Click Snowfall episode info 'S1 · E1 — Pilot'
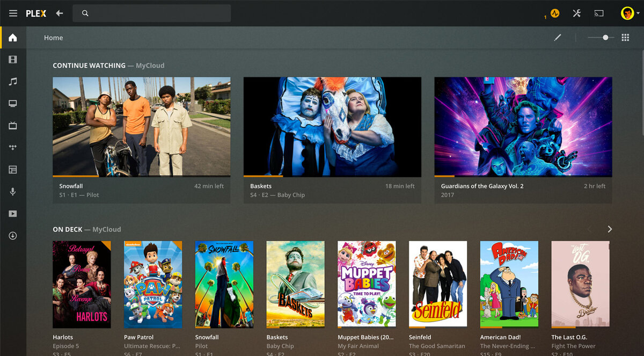The height and width of the screenshot is (356, 644). (x=79, y=195)
